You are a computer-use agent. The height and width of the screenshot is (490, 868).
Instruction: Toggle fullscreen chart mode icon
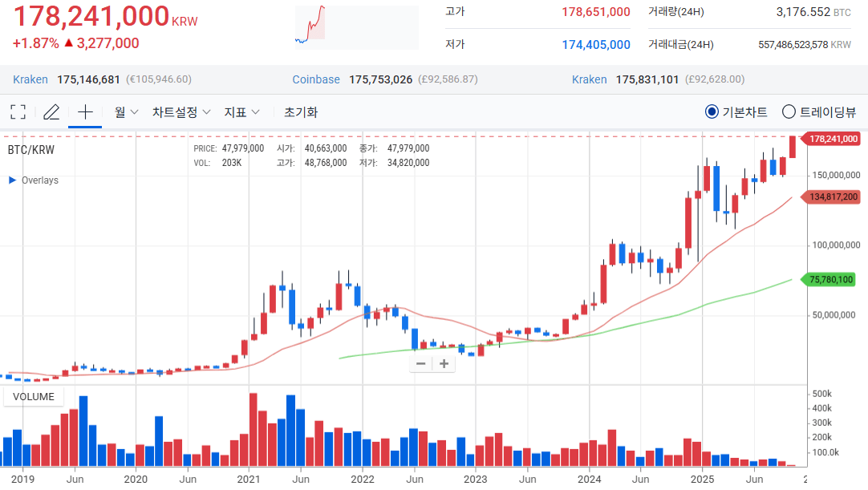tap(18, 112)
